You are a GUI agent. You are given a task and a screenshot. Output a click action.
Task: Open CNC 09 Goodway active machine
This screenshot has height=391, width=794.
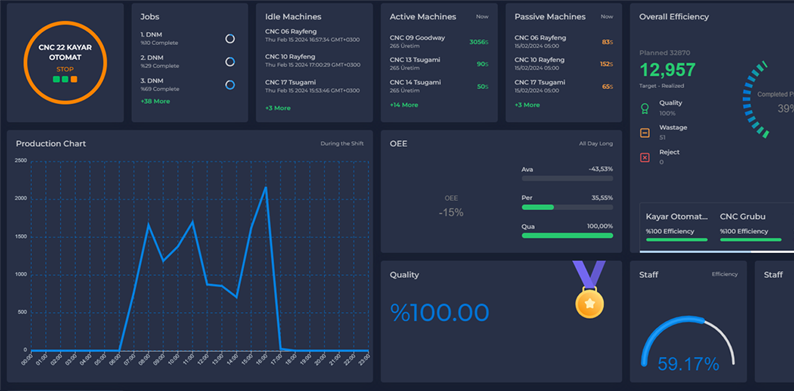[x=439, y=42]
